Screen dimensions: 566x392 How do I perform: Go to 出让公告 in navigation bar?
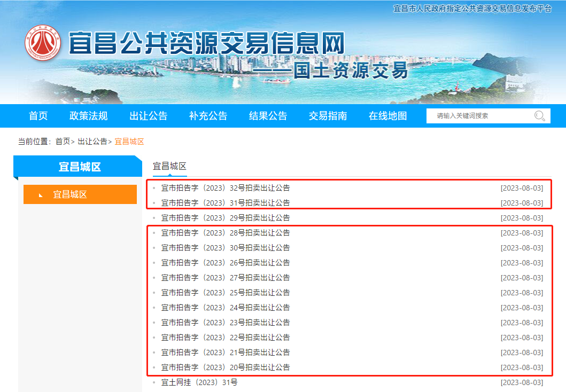point(149,116)
